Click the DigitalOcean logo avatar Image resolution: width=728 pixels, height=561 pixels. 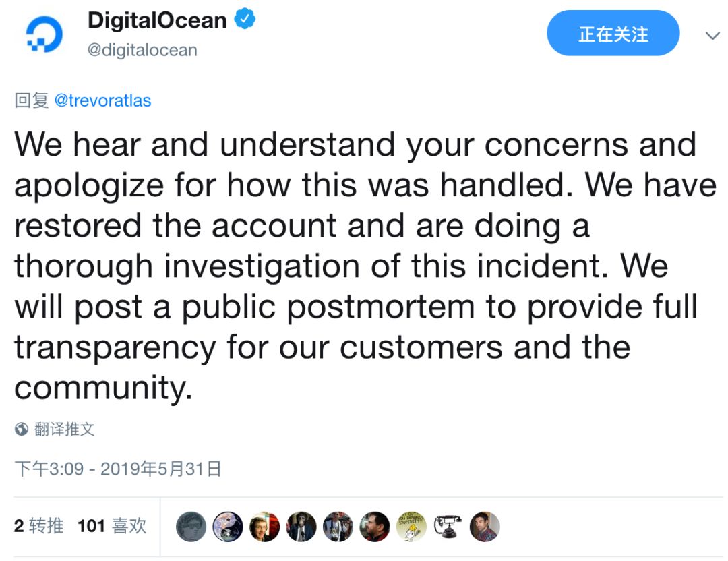pos(44,35)
